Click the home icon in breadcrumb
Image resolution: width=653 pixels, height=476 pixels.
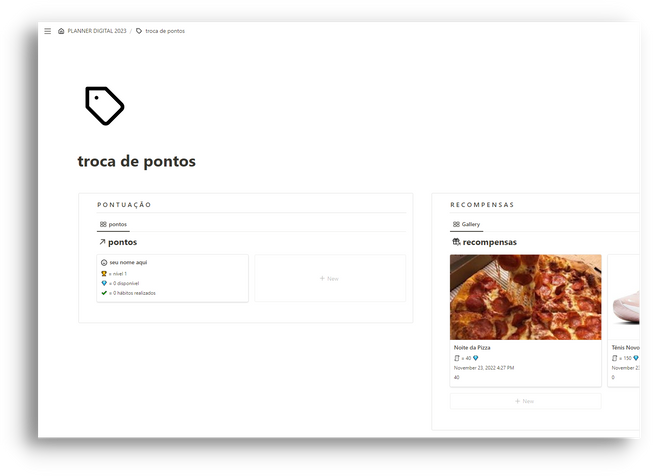(x=61, y=31)
